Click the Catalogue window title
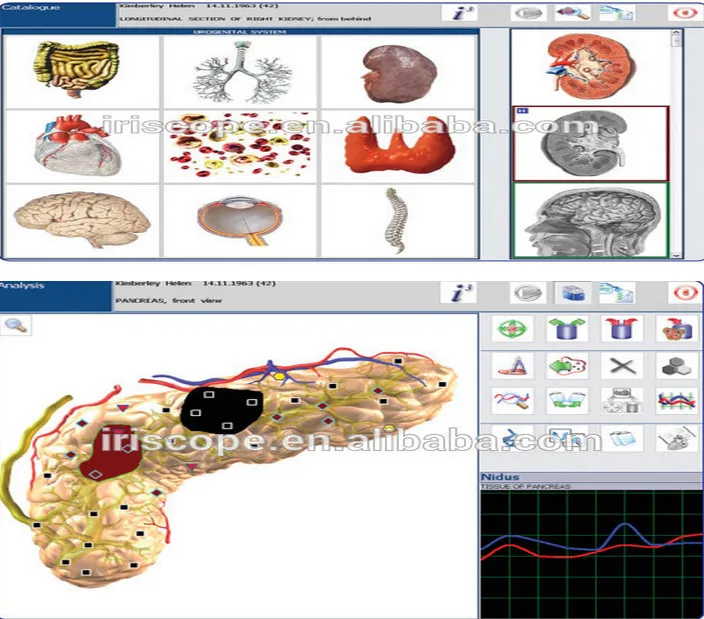The image size is (704, 619). tap(31, 8)
